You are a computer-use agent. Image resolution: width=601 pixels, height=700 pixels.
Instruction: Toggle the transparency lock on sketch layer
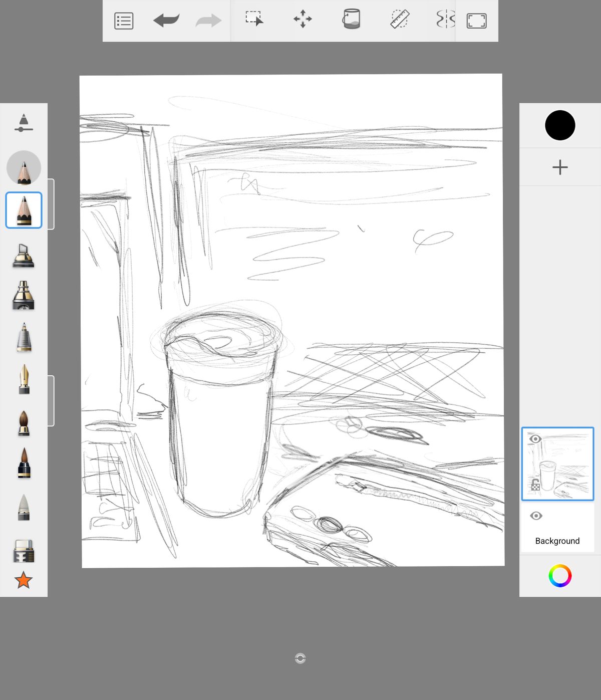(x=535, y=485)
